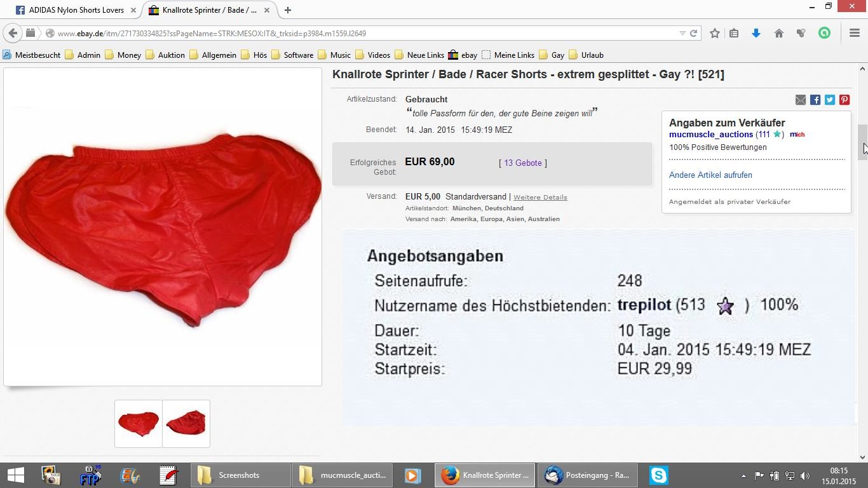Bookmark this page with the star icon
The image size is (868, 488).
[715, 33]
